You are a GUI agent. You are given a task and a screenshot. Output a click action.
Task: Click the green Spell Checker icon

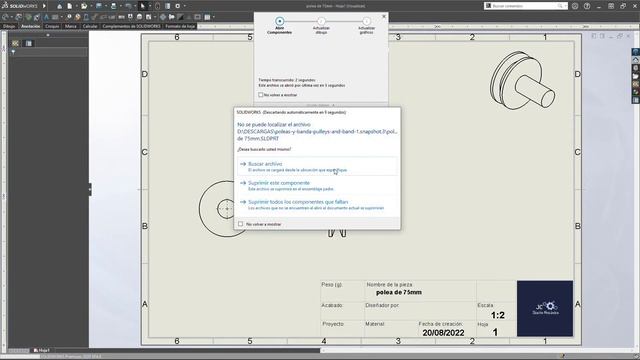[28, 17]
